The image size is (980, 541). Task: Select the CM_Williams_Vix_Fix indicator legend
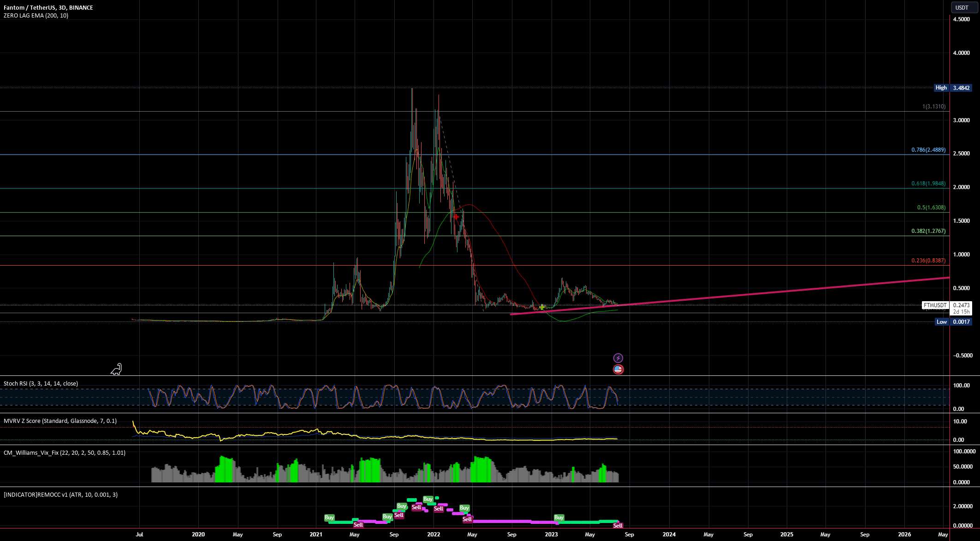point(65,452)
